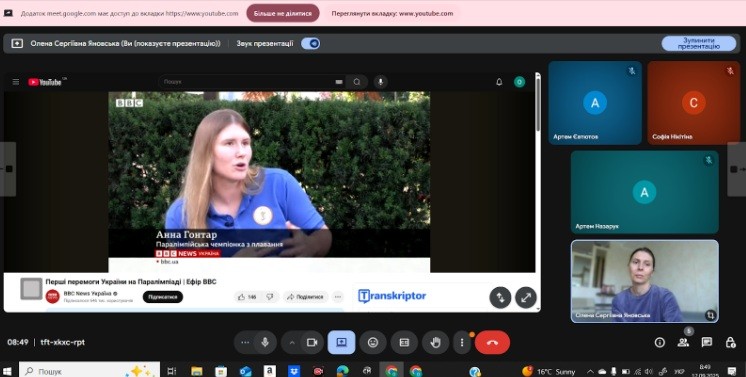Click Windows taskbar Пошук search box
This screenshot has width=746, height=377.
coord(89,371)
